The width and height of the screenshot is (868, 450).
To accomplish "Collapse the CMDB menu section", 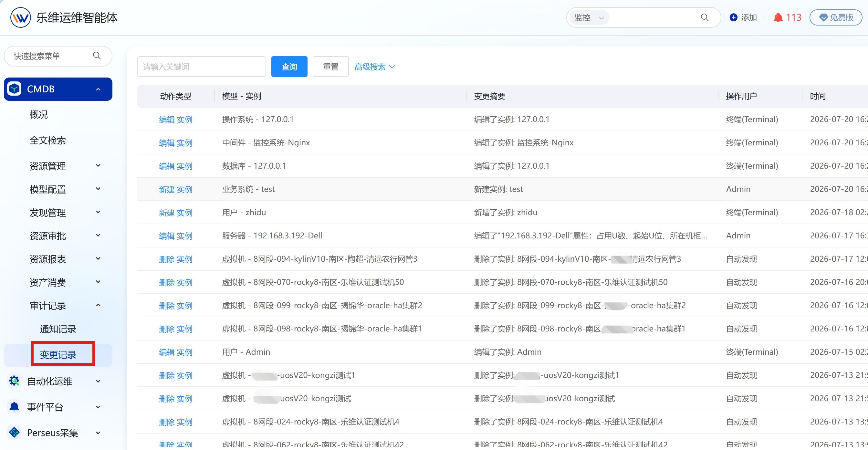I will click(x=98, y=89).
